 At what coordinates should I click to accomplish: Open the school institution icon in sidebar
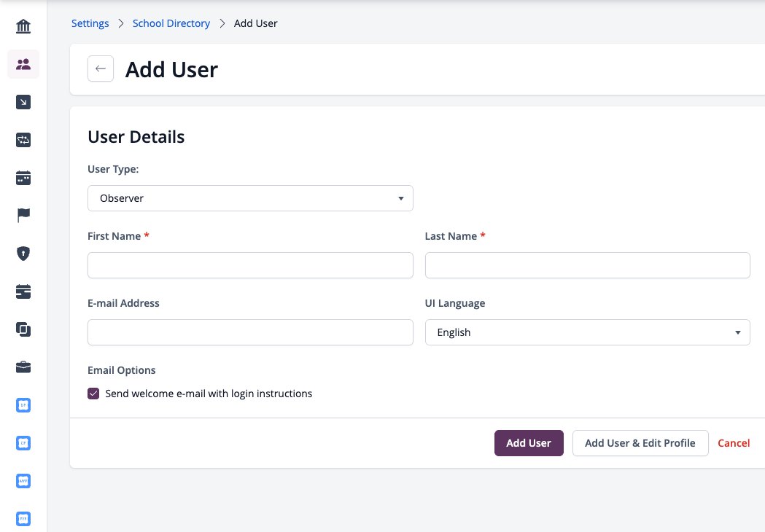[23, 26]
